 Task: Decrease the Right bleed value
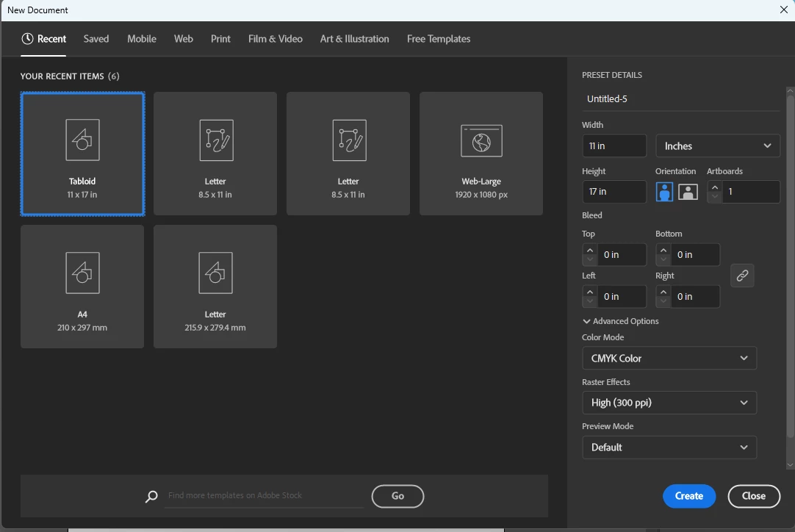pyautogui.click(x=663, y=301)
